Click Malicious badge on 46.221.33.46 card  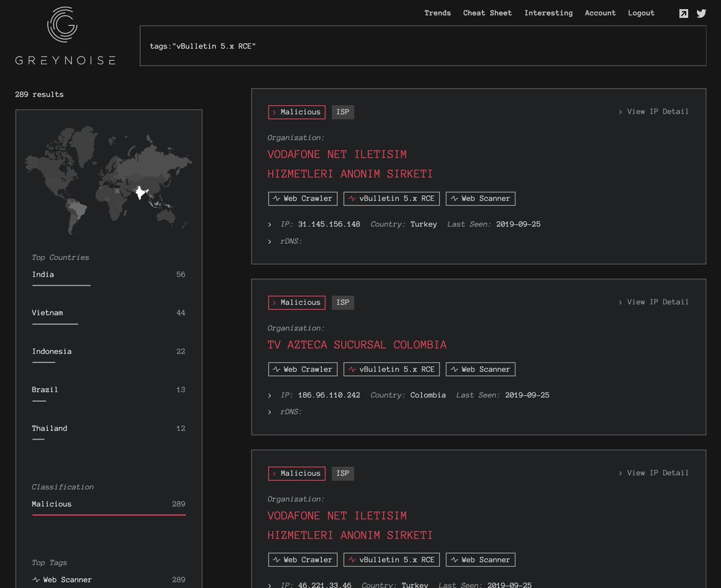[x=297, y=474]
